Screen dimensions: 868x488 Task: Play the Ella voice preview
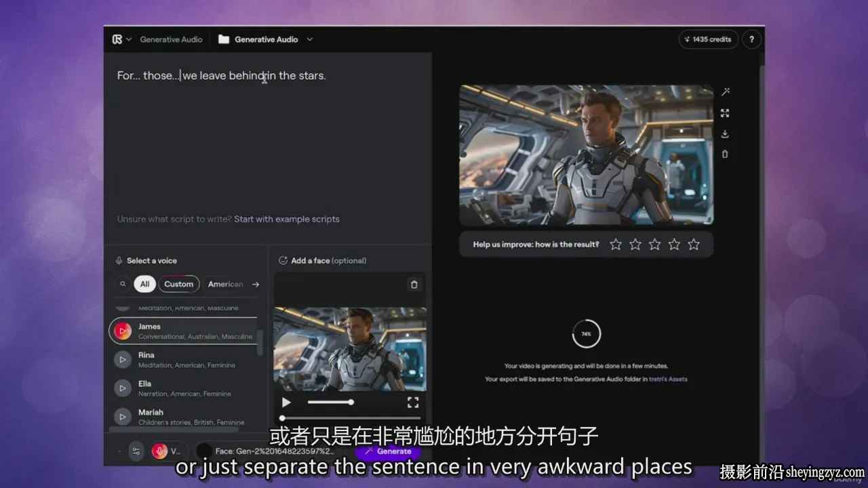[123, 388]
